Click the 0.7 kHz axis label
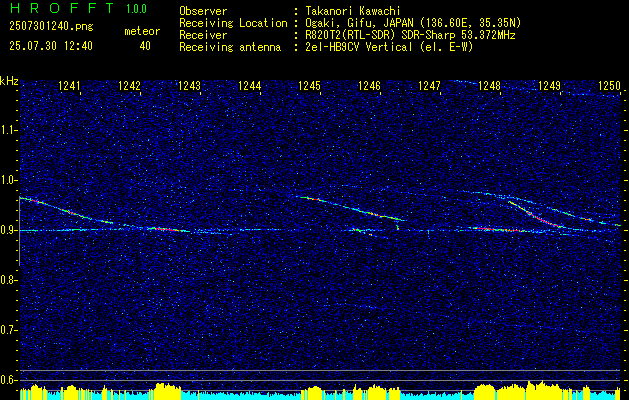The height and width of the screenshot is (400, 629). point(9,331)
